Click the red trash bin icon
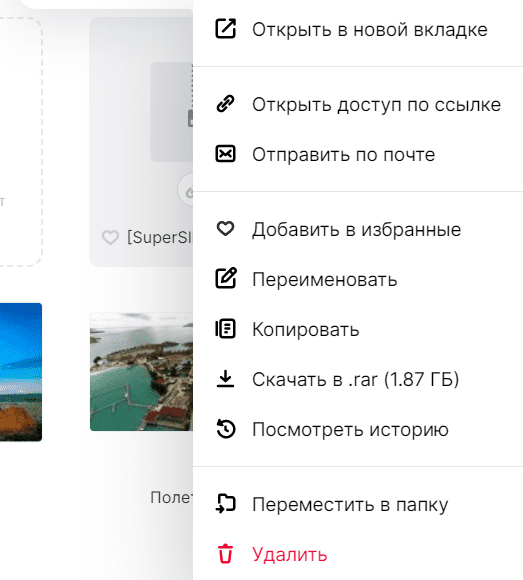The width and height of the screenshot is (523, 580). click(225, 554)
